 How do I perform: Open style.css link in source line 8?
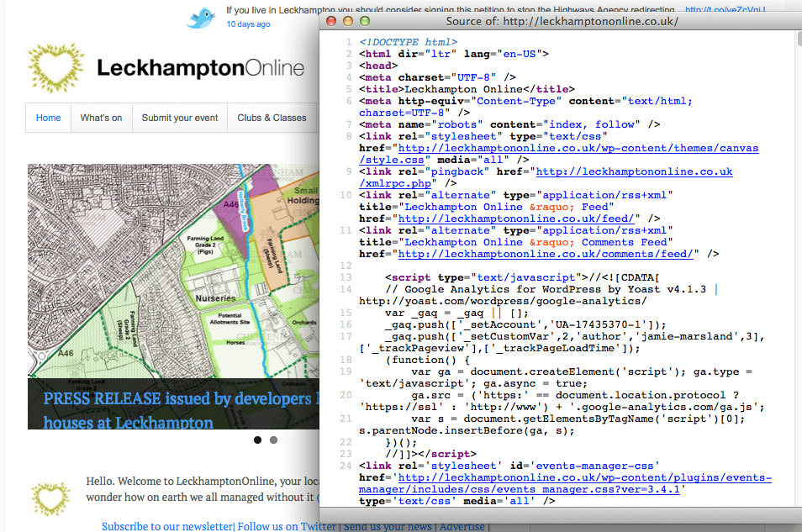[558, 154]
